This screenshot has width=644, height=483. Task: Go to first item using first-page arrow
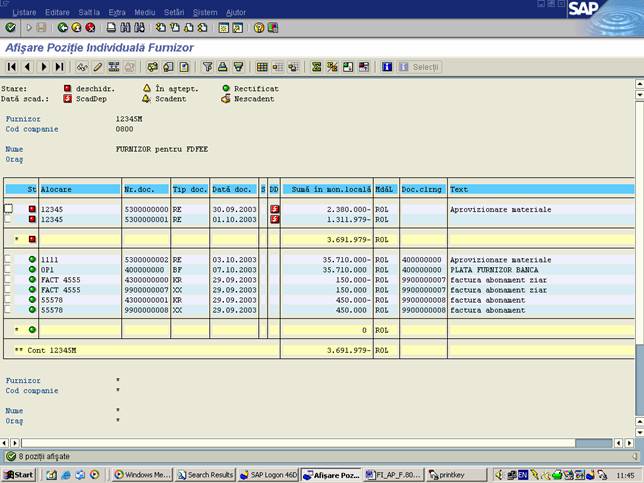(11, 67)
